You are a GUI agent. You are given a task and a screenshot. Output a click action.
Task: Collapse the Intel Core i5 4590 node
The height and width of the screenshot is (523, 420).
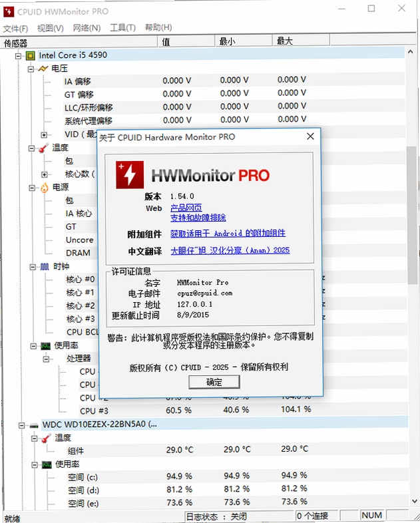19,56
